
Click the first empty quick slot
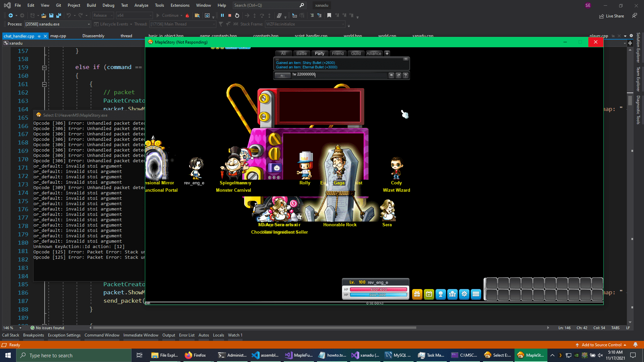(x=491, y=283)
